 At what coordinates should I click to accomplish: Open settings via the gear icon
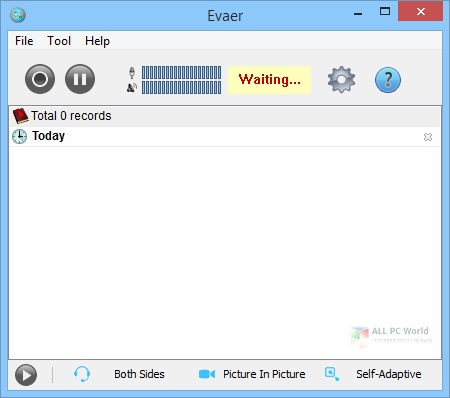click(341, 79)
